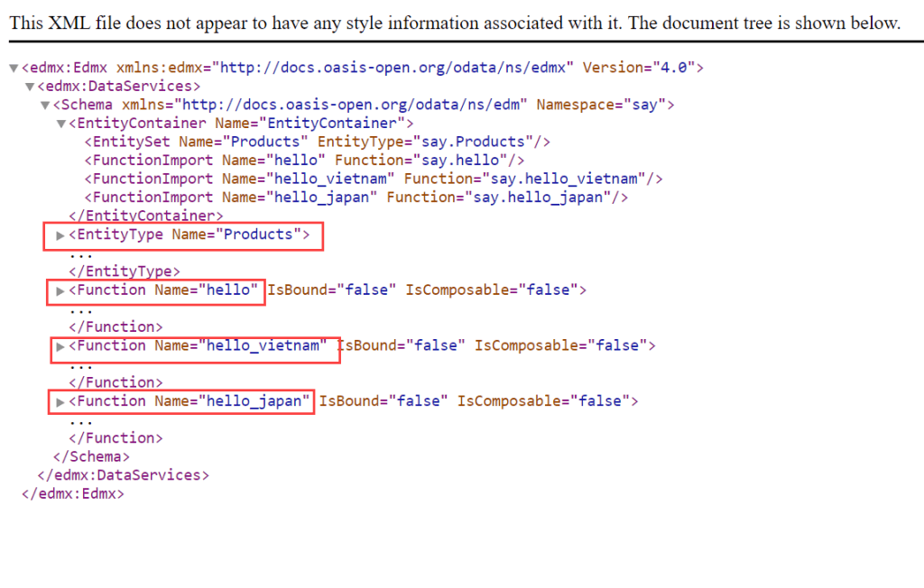The height and width of the screenshot is (588, 924).
Task: Expand the hello_japan Function node
Action: point(60,401)
